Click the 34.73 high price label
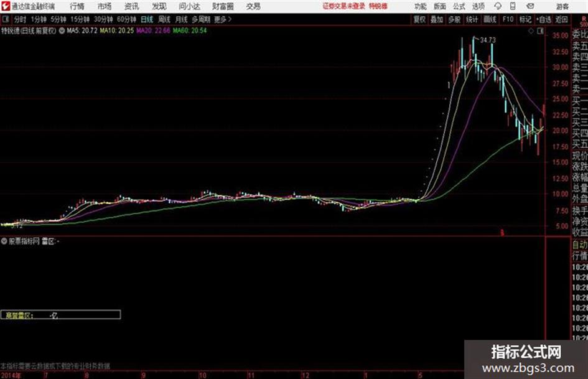Image resolution: width=588 pixels, height=379 pixels. click(x=488, y=40)
